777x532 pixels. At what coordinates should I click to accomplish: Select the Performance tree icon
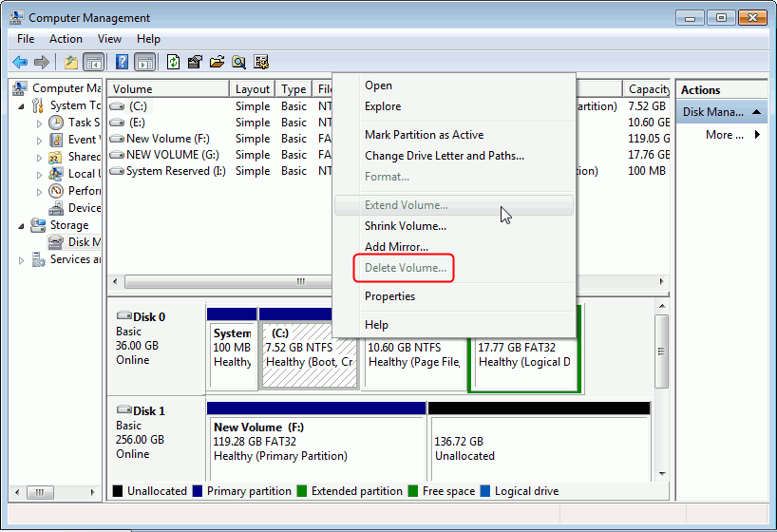[x=56, y=191]
